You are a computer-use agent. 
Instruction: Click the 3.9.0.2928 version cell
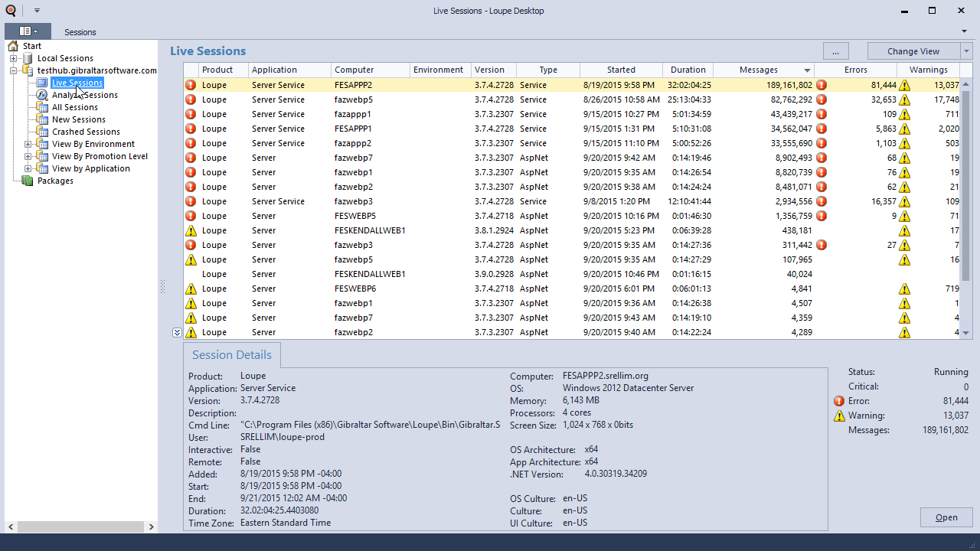(x=493, y=274)
